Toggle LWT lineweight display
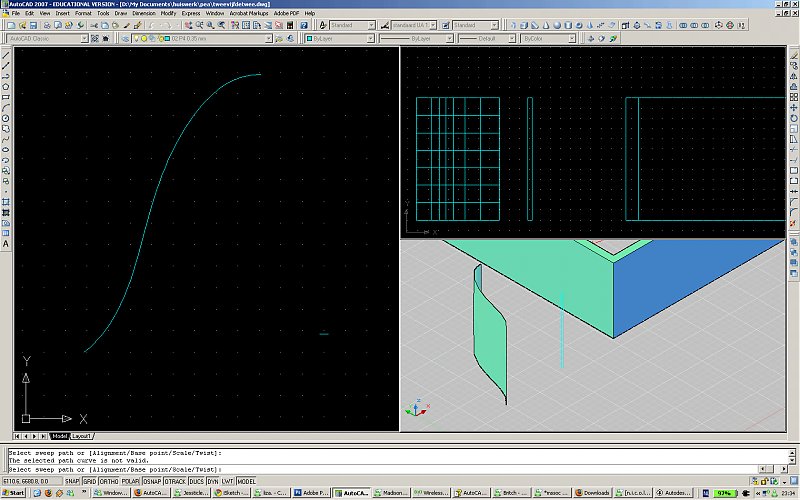 click(228, 481)
